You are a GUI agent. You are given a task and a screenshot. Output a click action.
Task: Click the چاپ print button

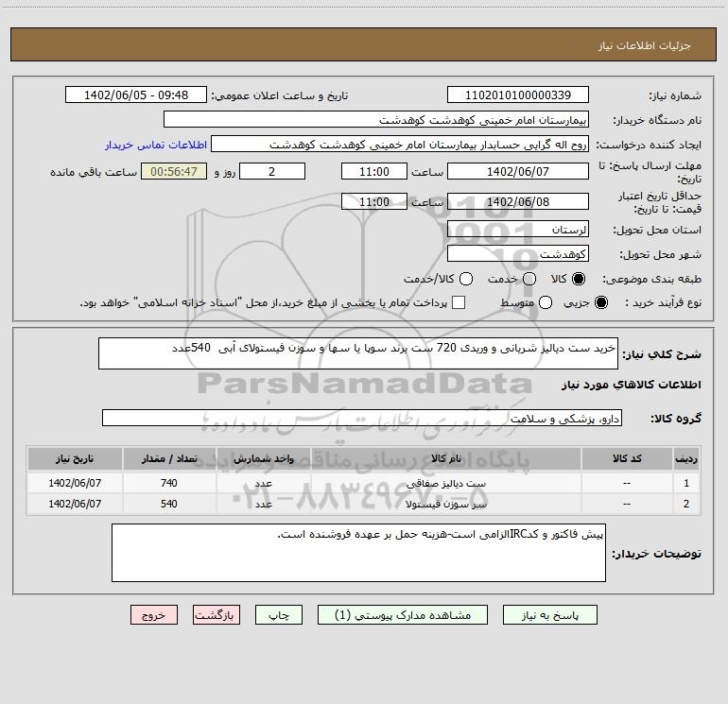coord(279,615)
